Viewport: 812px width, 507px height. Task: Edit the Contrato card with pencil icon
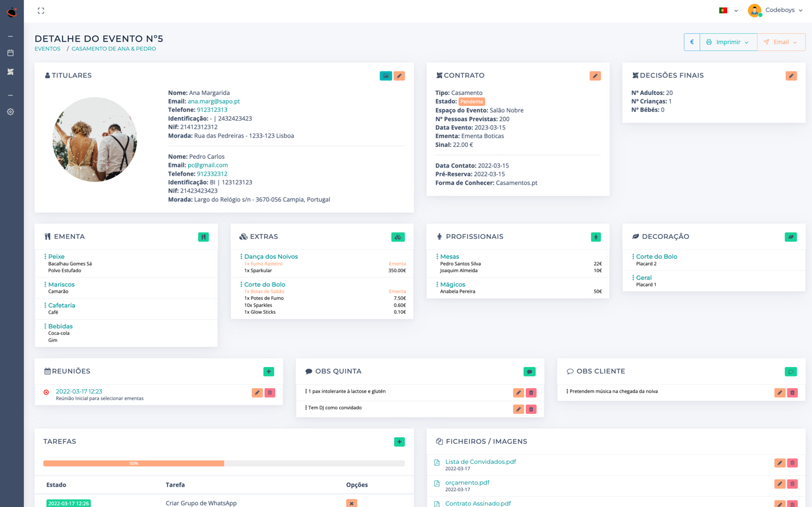point(595,76)
